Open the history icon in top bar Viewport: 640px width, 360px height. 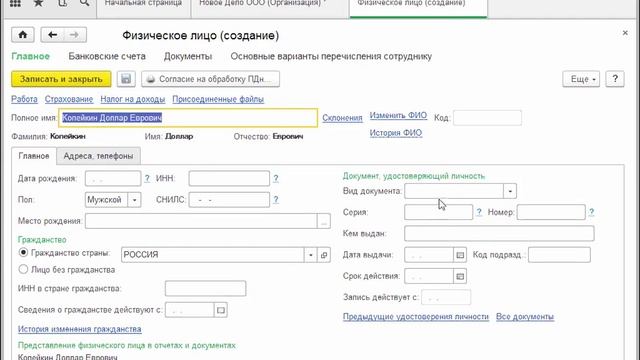point(62,4)
